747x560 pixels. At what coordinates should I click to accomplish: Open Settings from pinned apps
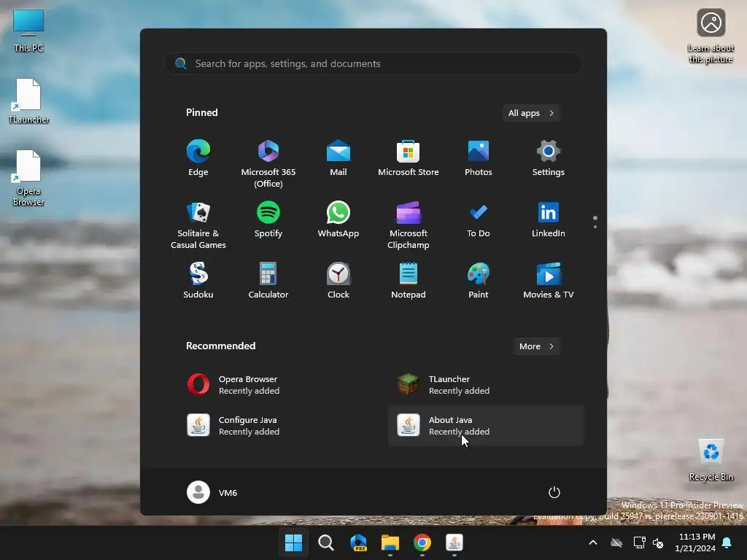click(549, 158)
